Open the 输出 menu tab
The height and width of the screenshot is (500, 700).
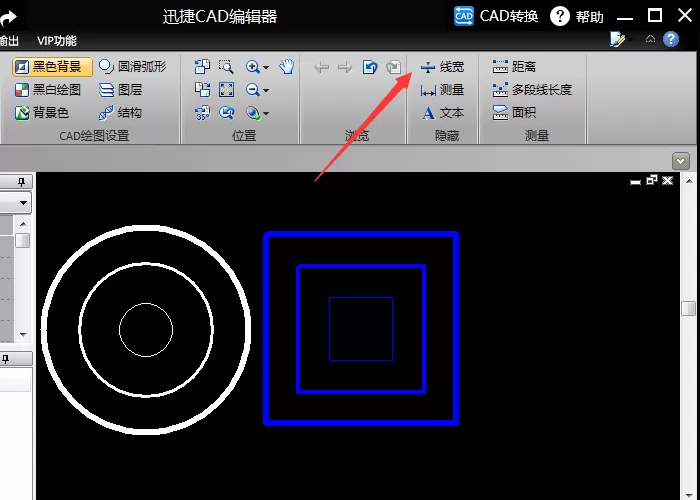click(x=9, y=41)
